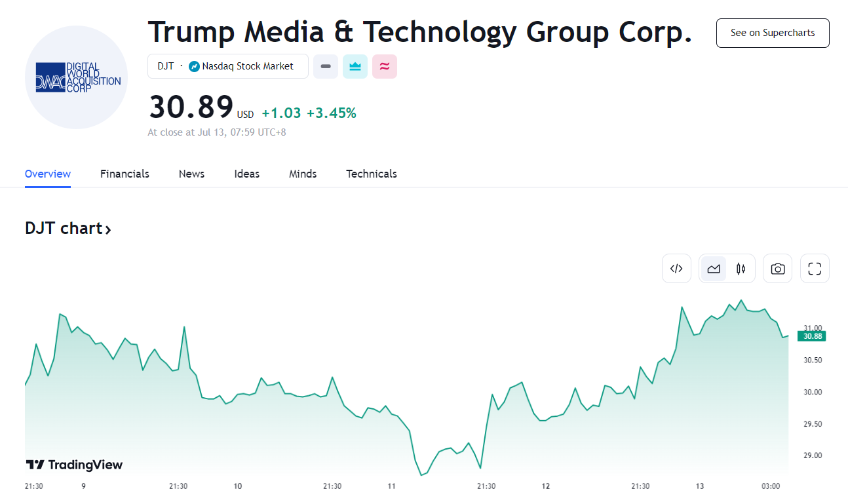Switch to the News tab
The height and width of the screenshot is (504, 848).
pyautogui.click(x=191, y=174)
